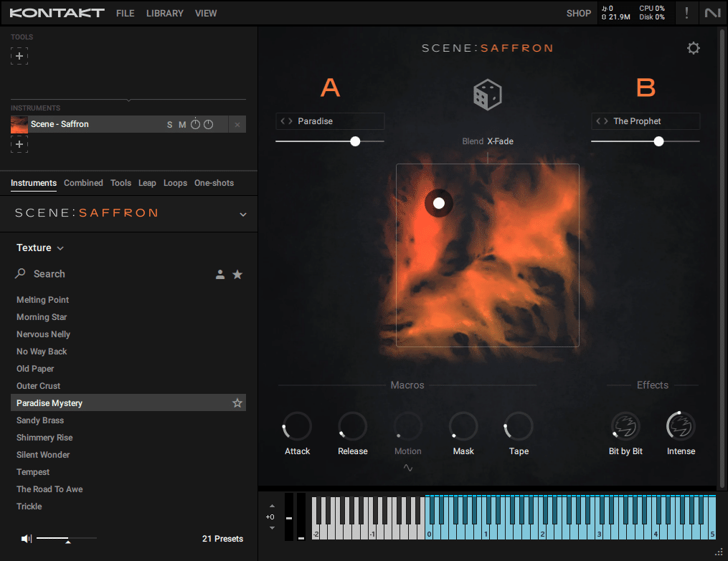Viewport: 728px width, 561px height.
Task: Select layer A letter
Action: pos(330,88)
